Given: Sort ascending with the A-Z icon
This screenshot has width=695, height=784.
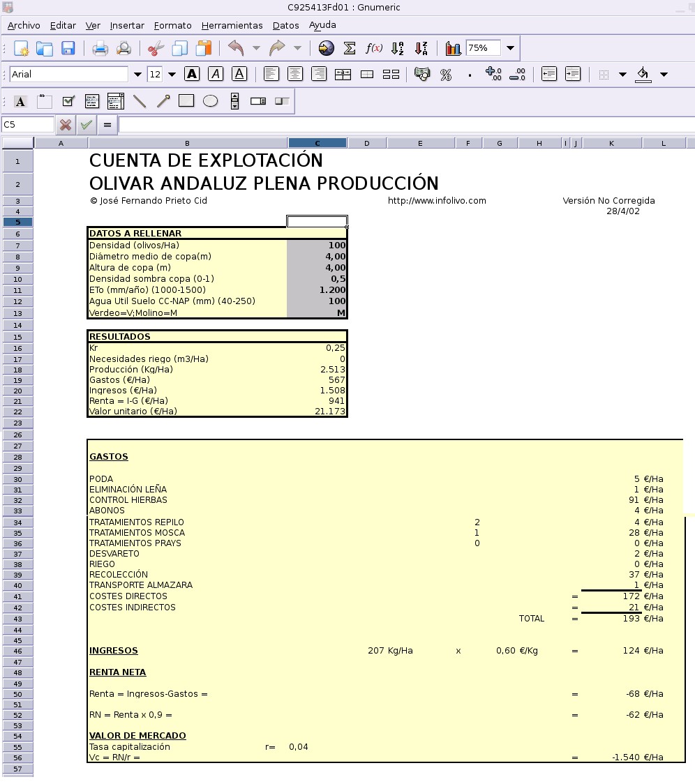Looking at the screenshot, I should pyautogui.click(x=398, y=49).
